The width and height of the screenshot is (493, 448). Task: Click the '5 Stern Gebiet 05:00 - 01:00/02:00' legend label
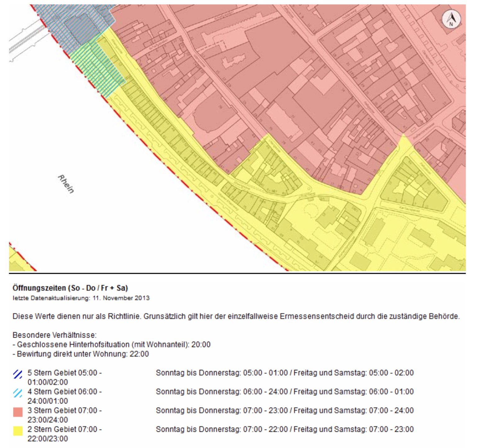coord(65,377)
